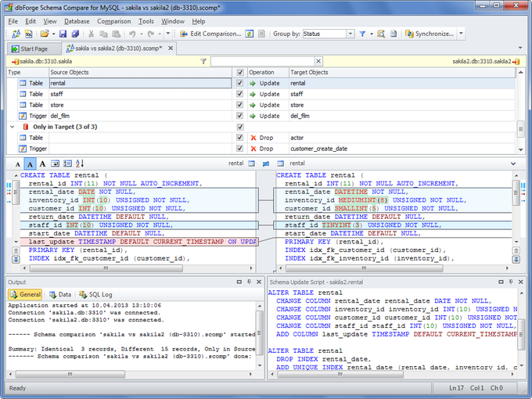Click the next difference icon in right pane
The image size is (532, 399).
pos(516,259)
